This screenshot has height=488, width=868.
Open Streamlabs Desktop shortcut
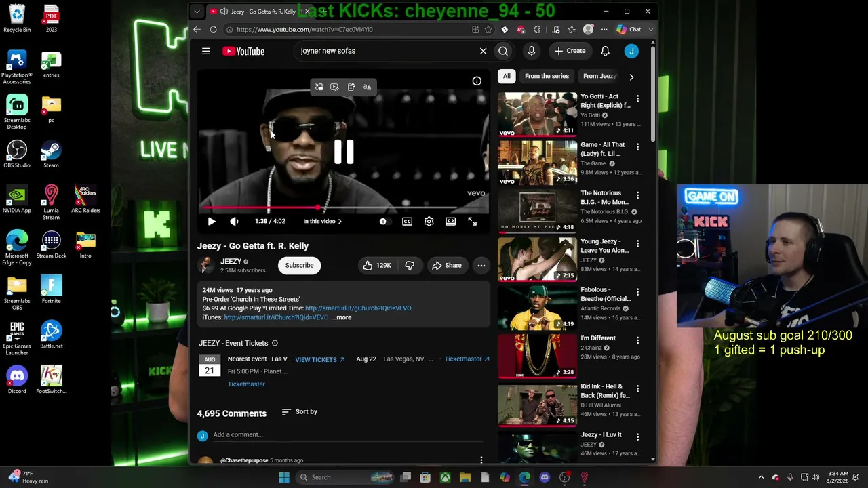point(17,112)
